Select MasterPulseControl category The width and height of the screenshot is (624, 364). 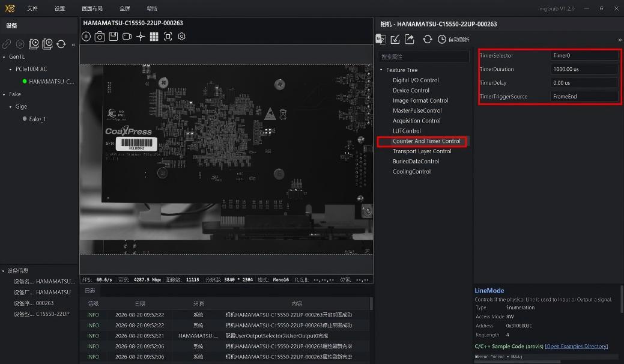[417, 111]
